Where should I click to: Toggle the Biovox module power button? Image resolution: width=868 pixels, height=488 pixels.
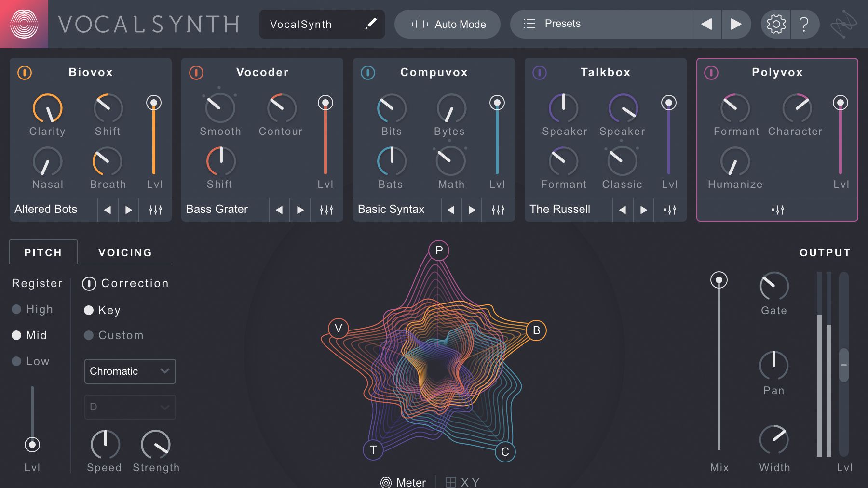coord(24,73)
